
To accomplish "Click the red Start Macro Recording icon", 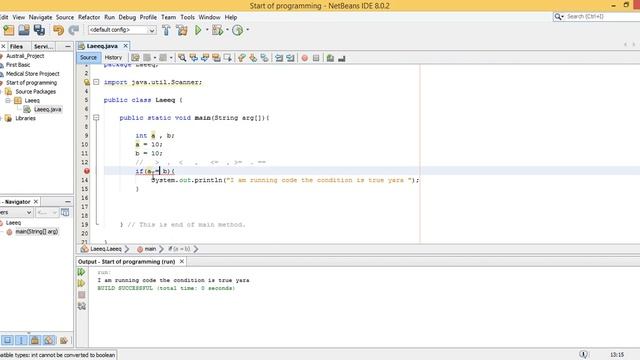I will [304, 58].
